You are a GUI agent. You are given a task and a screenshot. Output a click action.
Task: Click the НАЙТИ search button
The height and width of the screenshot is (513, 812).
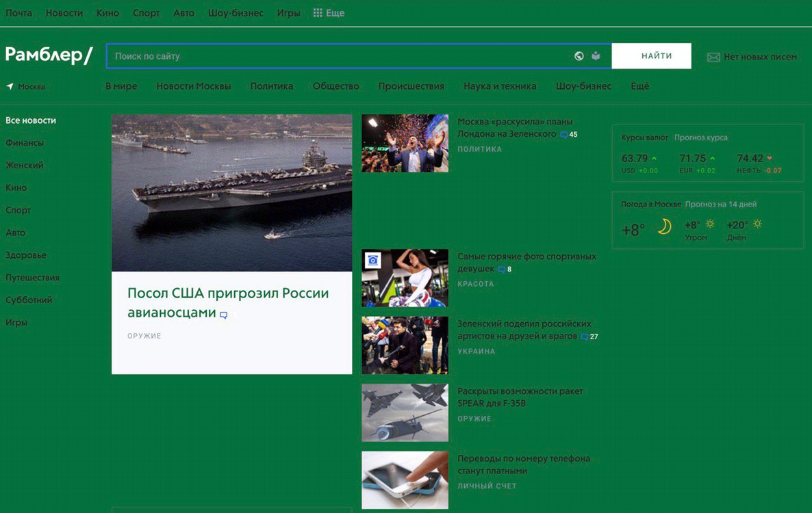tap(652, 56)
